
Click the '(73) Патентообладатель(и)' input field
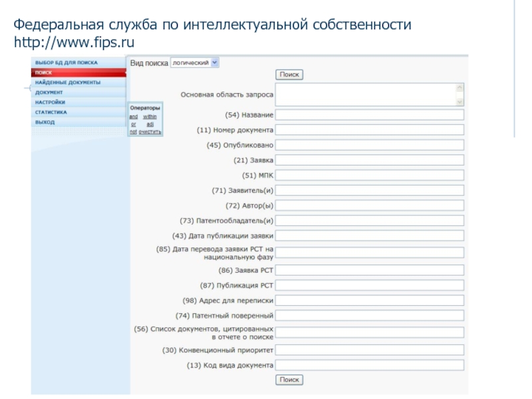(370, 221)
